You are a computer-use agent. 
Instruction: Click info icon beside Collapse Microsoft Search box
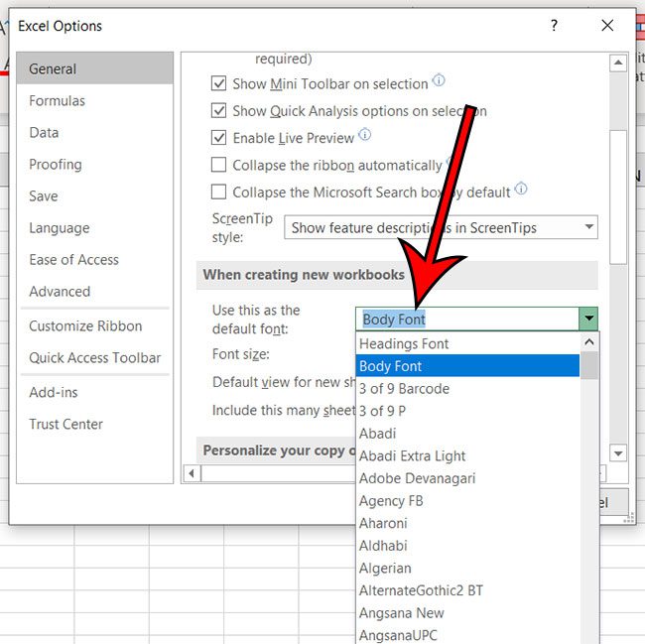click(521, 190)
